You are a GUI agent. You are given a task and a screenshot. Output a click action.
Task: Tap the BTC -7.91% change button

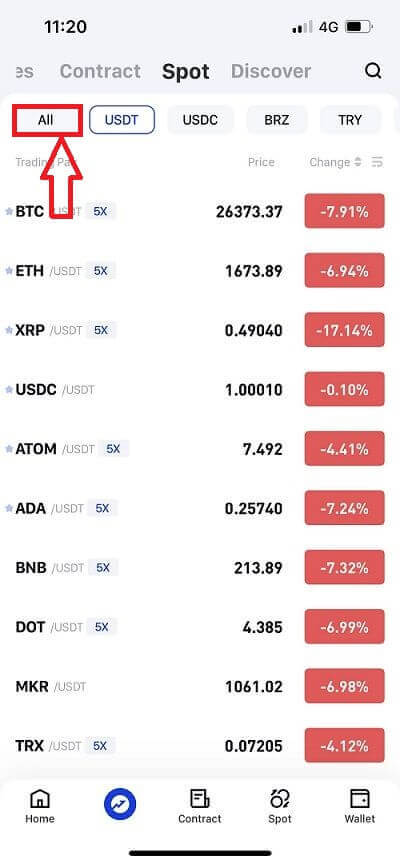coord(344,211)
